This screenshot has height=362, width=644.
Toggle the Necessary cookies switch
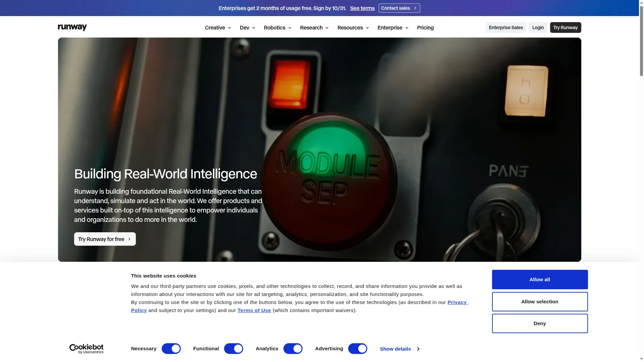(171, 349)
